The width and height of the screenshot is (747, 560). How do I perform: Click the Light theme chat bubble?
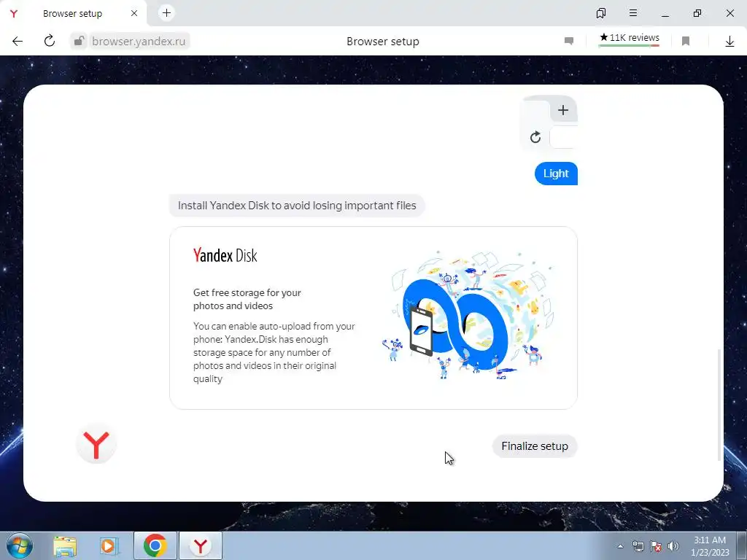tap(556, 174)
